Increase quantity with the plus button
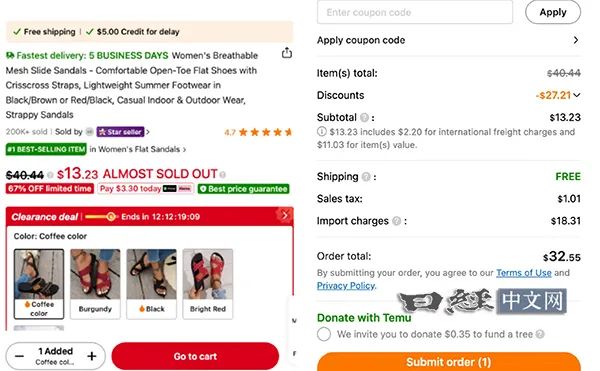This screenshot has width=600, height=371. [92, 356]
